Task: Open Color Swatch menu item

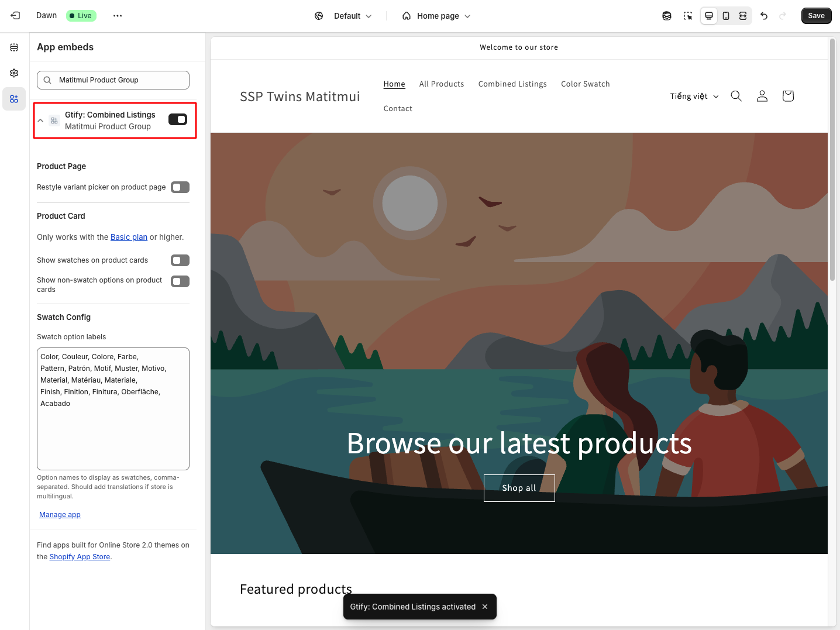Action: 586,84
